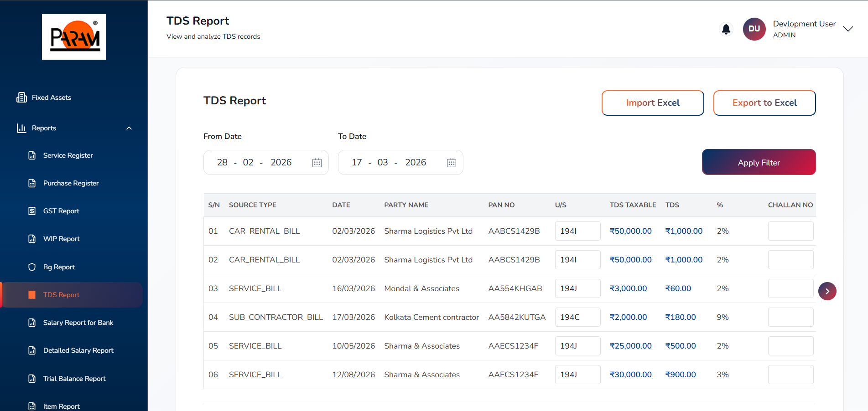Click the GST Report icon in sidebar

pyautogui.click(x=32, y=211)
